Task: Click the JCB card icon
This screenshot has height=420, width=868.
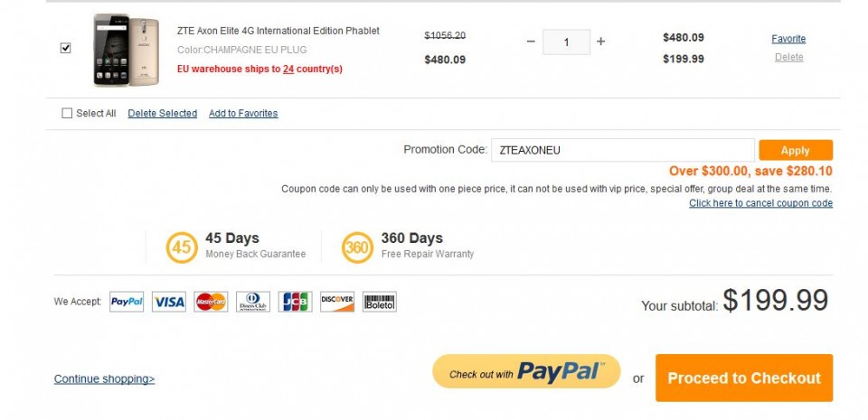Action: click(x=295, y=302)
